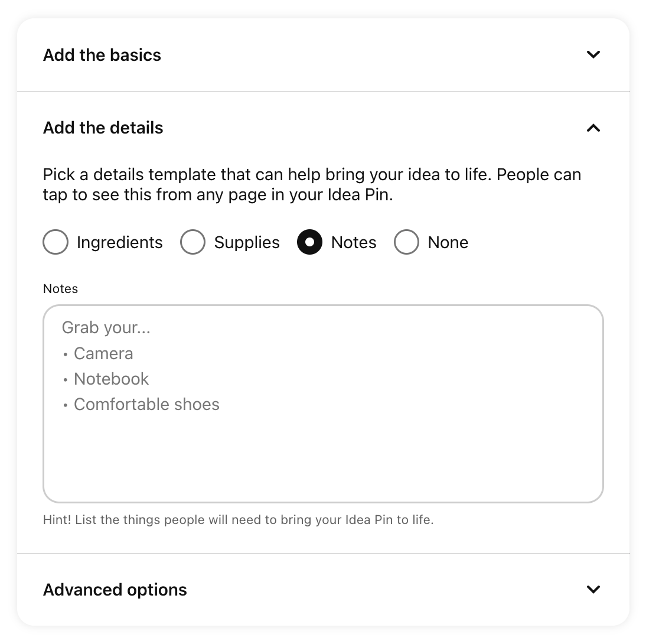Click the empty None radio circle
Image resolution: width=646 pixels, height=644 pixels.
pos(406,242)
